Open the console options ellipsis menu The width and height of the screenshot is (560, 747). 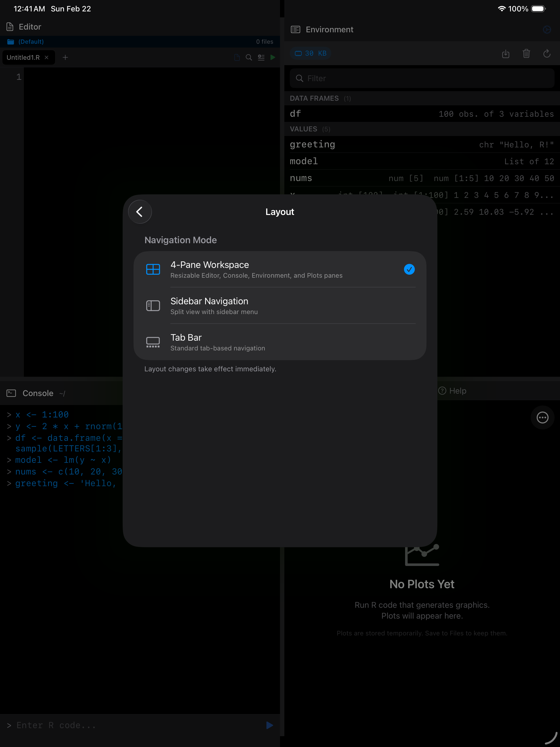coord(542,417)
